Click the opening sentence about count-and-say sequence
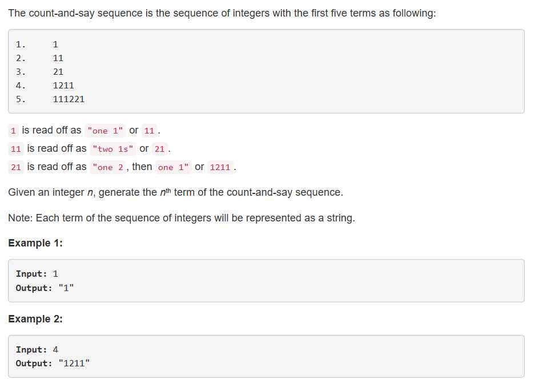This screenshot has width=535, height=392. pos(222,13)
